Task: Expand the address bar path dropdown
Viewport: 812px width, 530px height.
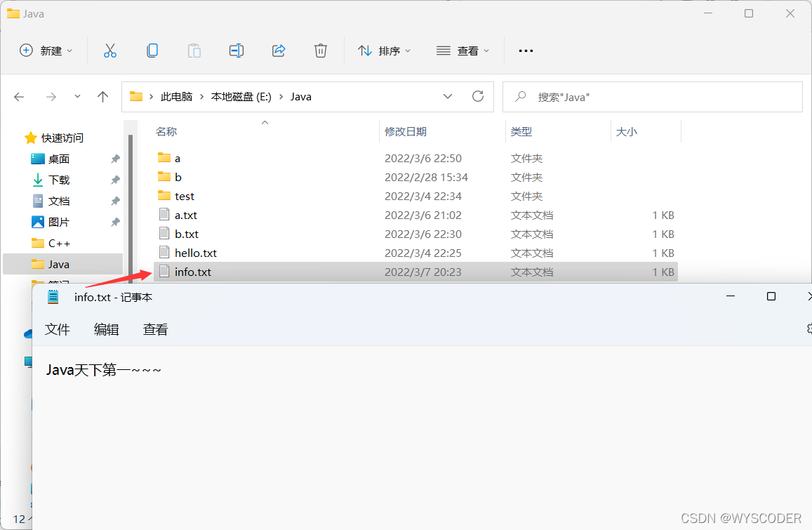Action: click(x=448, y=96)
